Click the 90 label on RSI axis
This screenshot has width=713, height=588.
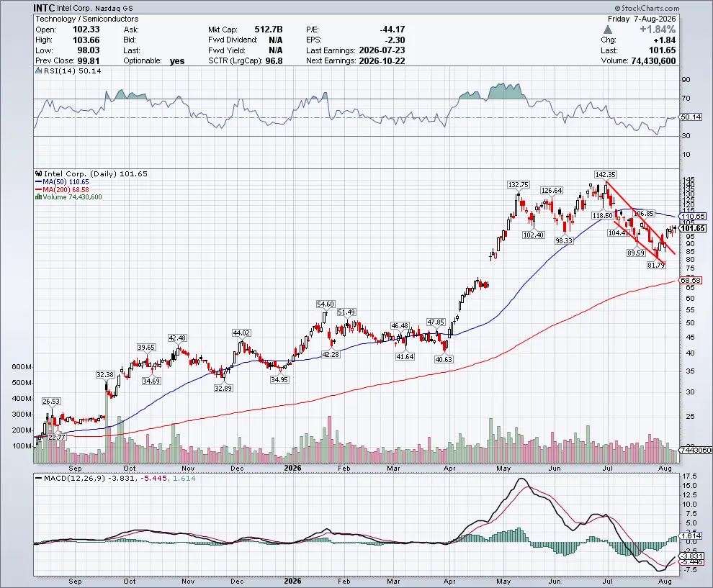[x=686, y=79]
